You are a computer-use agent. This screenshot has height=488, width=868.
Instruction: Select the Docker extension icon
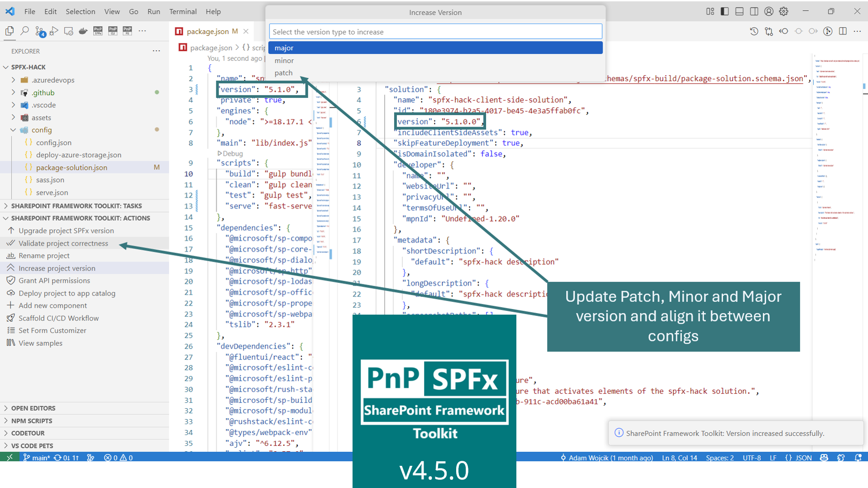pyautogui.click(x=83, y=31)
